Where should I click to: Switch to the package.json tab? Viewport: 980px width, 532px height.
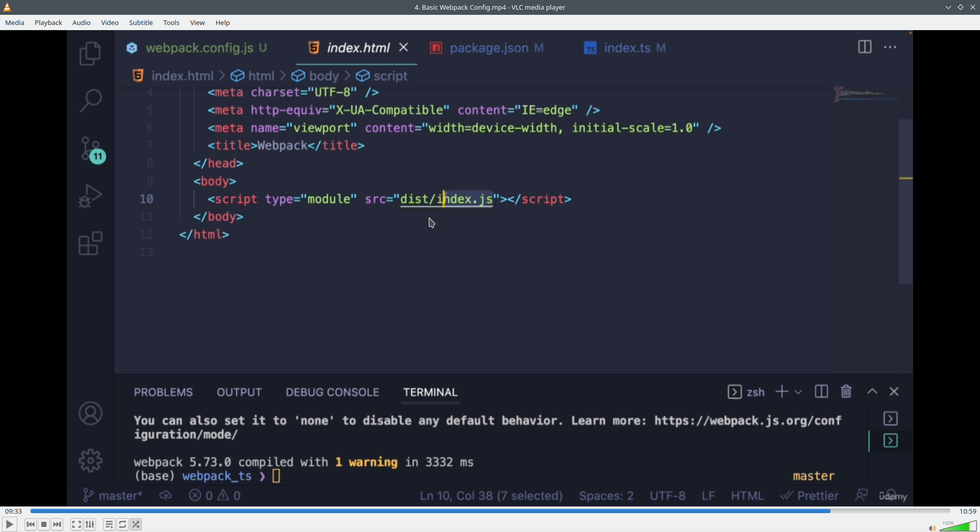[x=486, y=47]
